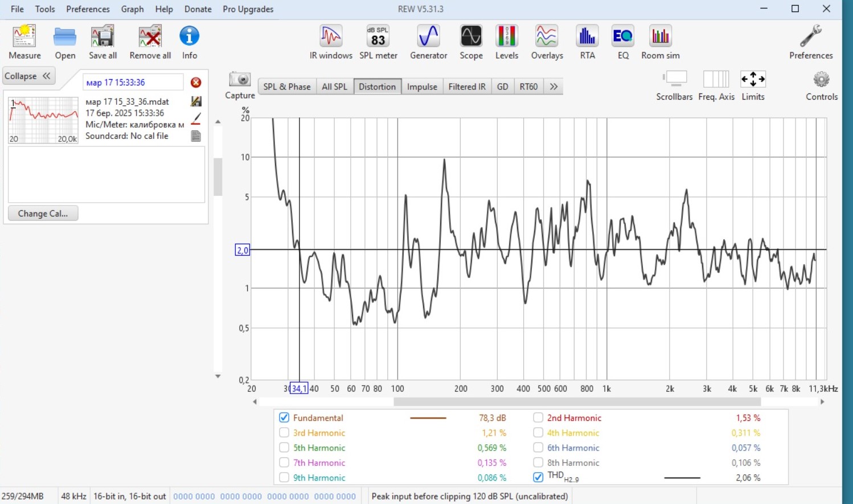Capture the graph image
This screenshot has height=504, width=853.
(x=240, y=79)
